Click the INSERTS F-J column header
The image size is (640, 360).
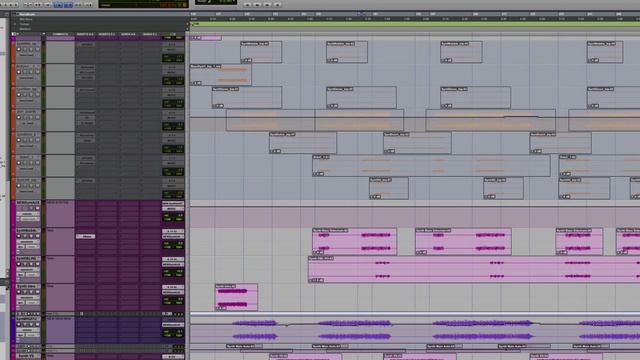click(107, 34)
